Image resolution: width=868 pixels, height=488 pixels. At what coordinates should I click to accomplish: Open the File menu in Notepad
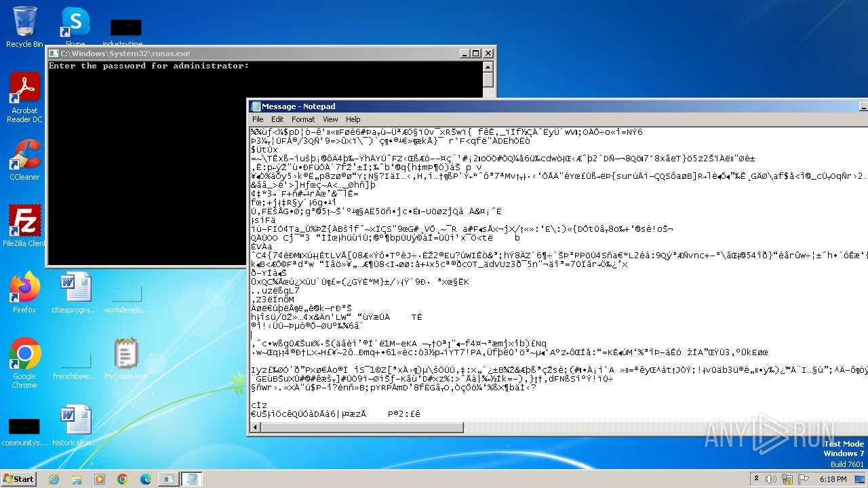pos(258,119)
